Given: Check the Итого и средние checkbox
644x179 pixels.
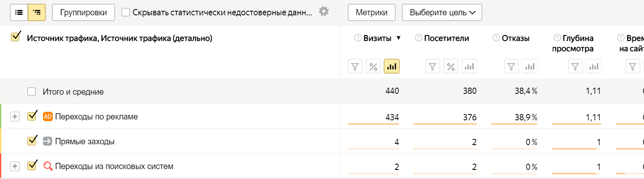Looking at the screenshot, I should tap(32, 92).
